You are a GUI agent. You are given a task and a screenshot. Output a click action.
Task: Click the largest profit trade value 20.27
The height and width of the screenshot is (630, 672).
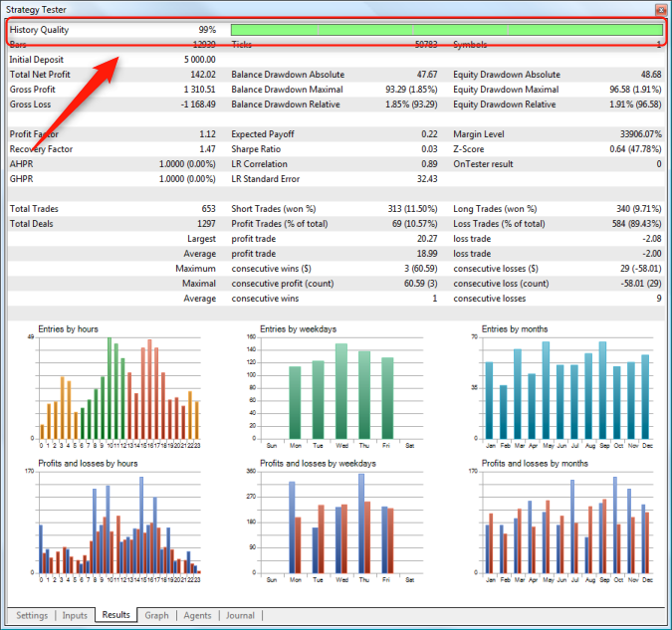coord(427,239)
